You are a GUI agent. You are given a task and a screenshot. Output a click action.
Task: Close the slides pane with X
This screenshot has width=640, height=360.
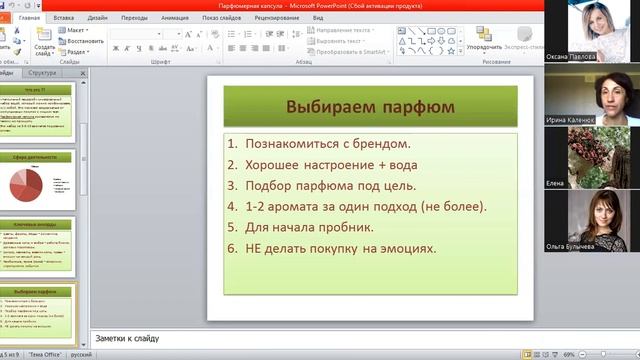83,73
